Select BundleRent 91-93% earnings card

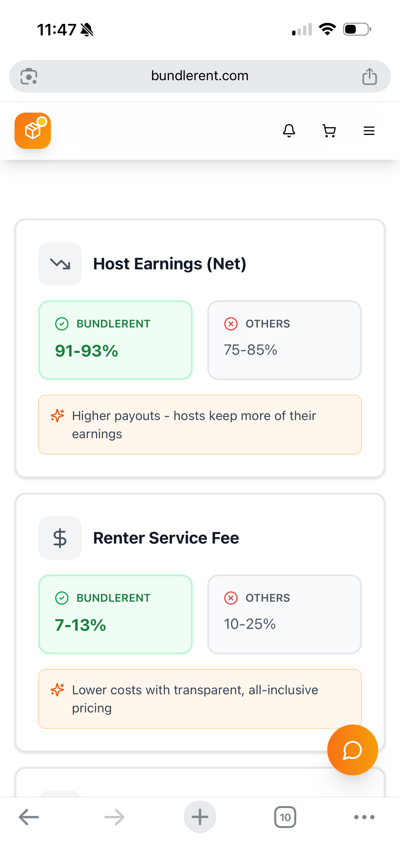pos(115,340)
